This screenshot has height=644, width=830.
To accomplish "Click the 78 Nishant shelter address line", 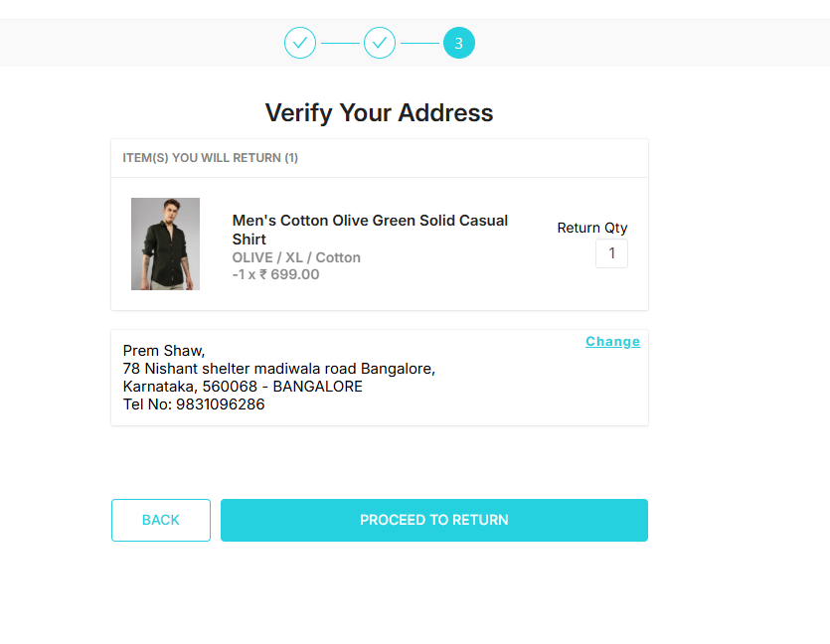I will click(278, 369).
